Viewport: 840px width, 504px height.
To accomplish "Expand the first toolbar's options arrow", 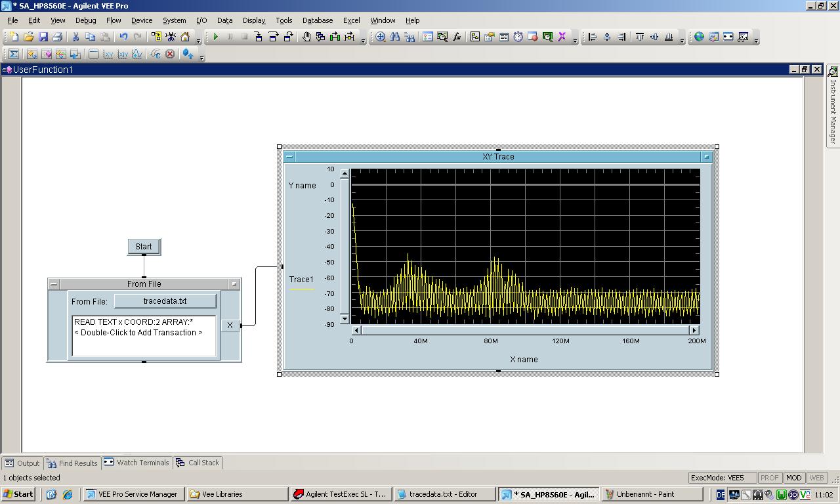I will pos(198,41).
